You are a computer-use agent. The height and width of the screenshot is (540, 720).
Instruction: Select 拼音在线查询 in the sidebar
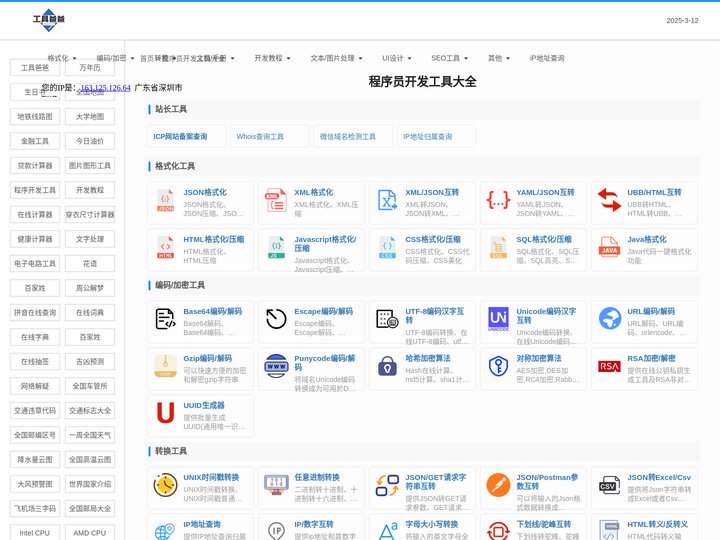point(35,313)
